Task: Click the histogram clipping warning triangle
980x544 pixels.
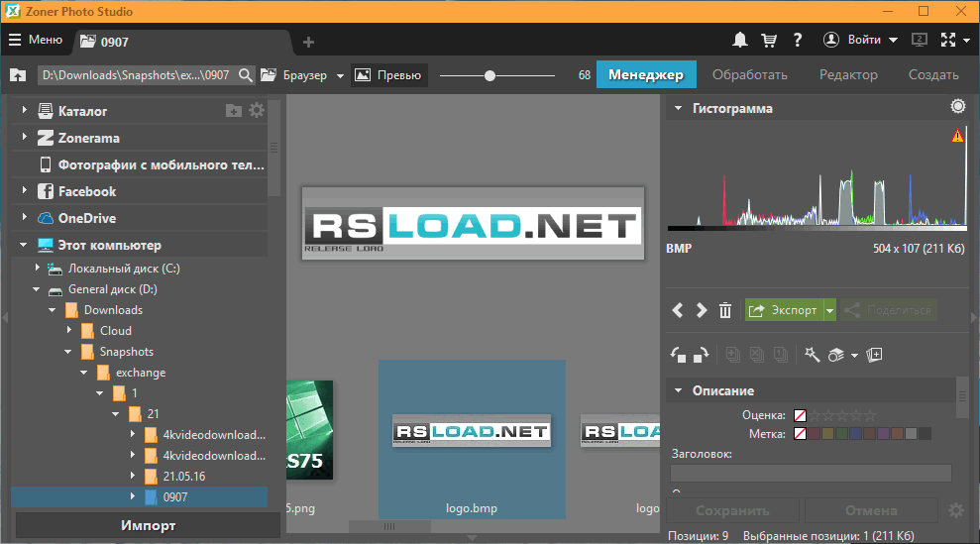Action: coord(957,136)
